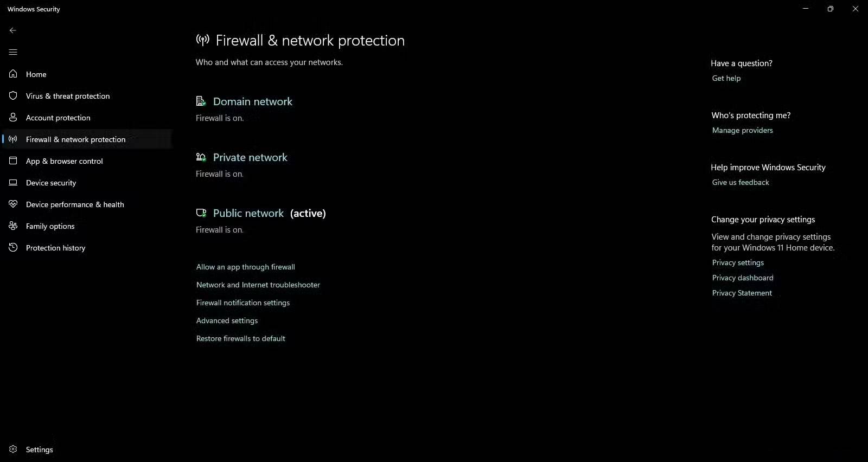The width and height of the screenshot is (868, 462).
Task: Open Private network section
Action: pos(250,157)
